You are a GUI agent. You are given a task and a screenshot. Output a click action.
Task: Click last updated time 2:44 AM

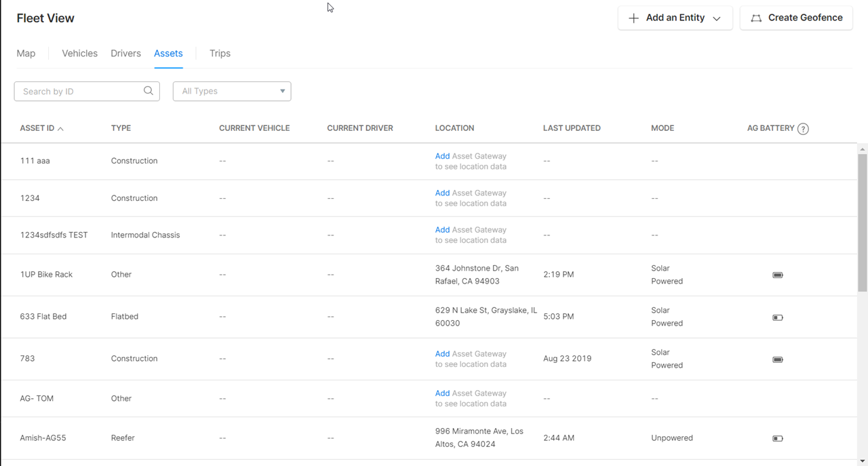pyautogui.click(x=559, y=438)
